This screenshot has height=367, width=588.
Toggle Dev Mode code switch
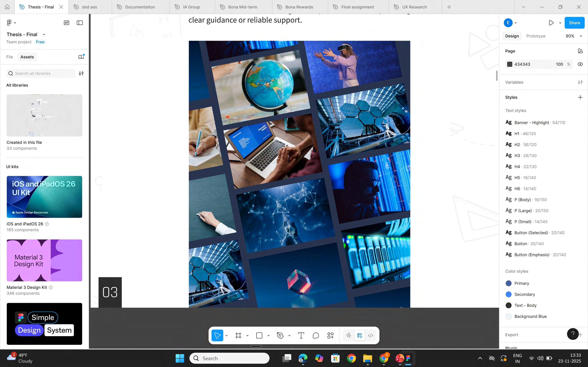click(371, 335)
